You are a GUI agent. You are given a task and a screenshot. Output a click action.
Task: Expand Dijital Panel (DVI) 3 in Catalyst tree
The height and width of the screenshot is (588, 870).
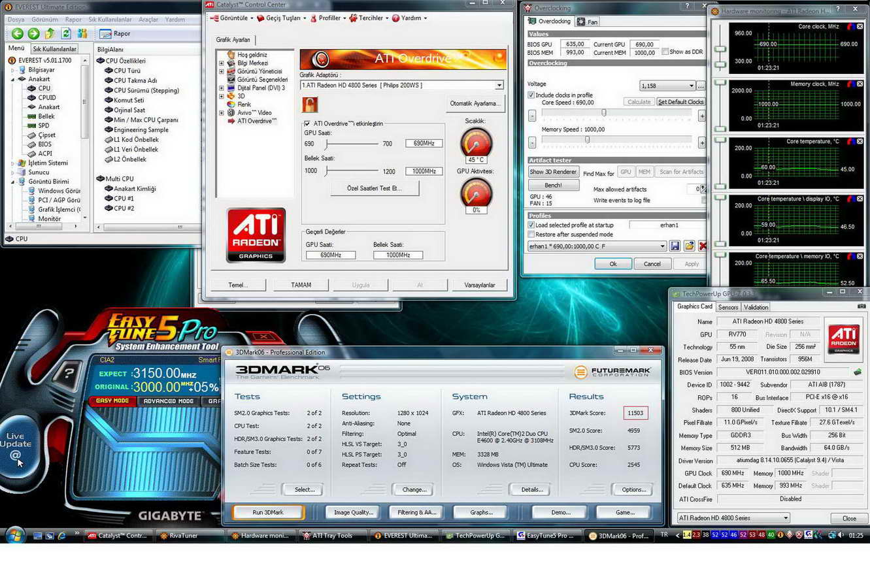(x=222, y=88)
